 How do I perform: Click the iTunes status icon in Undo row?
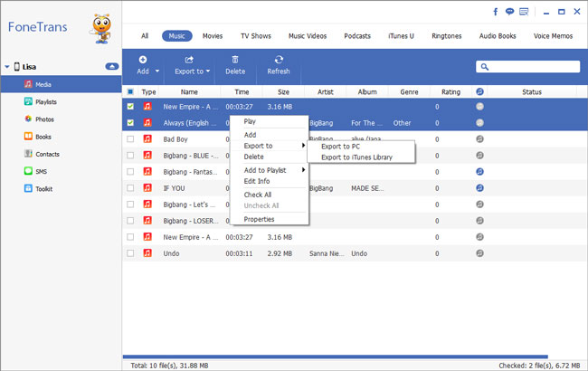479,253
